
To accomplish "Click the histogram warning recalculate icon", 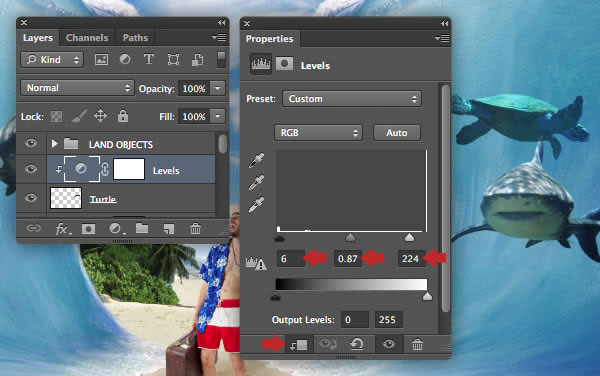I will [x=256, y=263].
